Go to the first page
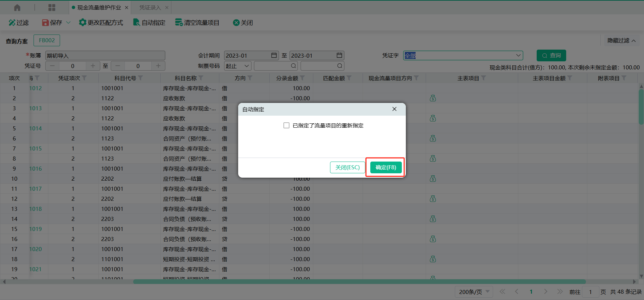Viewport: 644px width, 300px height. click(502, 292)
